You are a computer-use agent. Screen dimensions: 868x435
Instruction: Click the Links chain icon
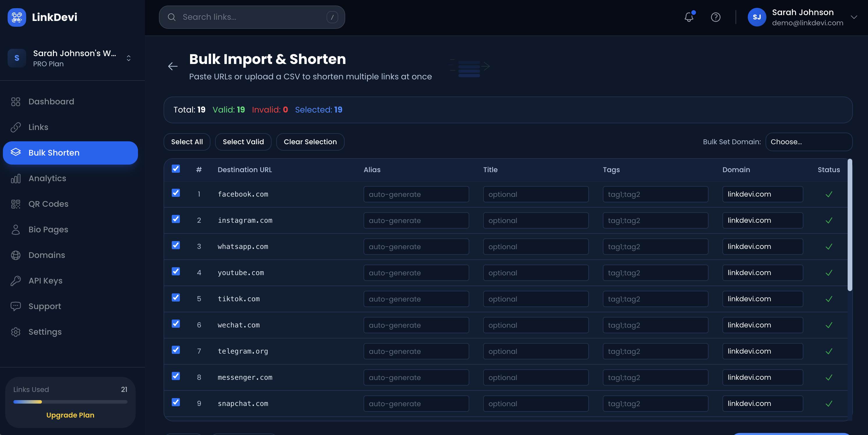tap(16, 127)
